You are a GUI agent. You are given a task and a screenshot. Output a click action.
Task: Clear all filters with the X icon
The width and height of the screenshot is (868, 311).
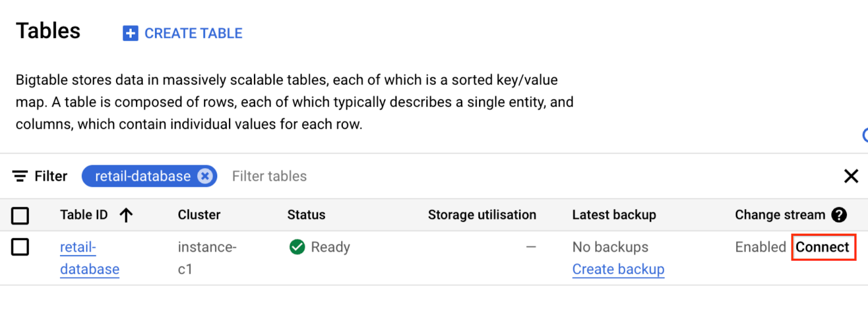pos(851,176)
